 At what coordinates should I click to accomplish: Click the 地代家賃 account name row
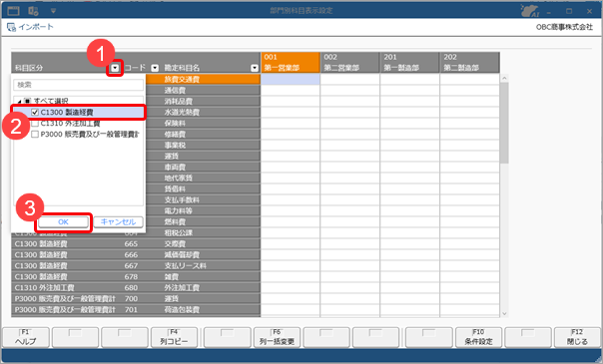tap(203, 179)
